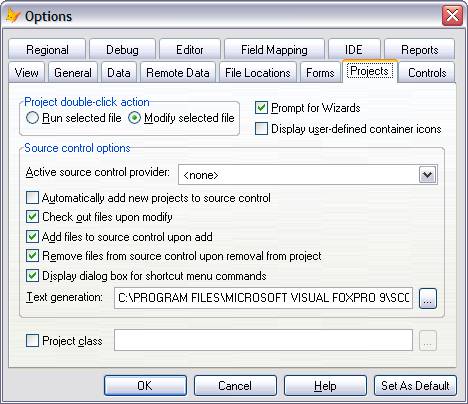This screenshot has height=404, width=468.
Task: Select the Remote Data tab
Action: point(178,72)
